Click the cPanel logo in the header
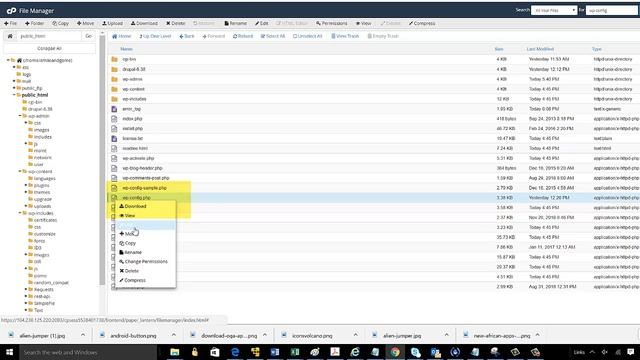Screen dimensions: 640x360 11,11
